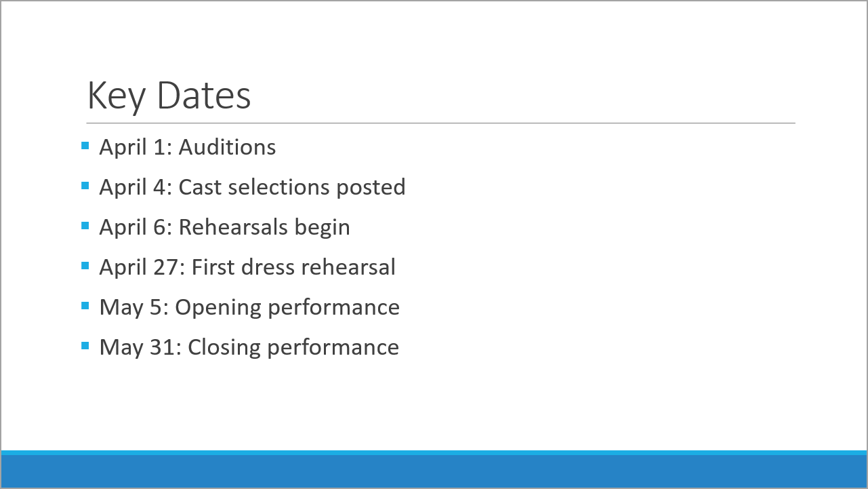Click the thin light blue stripe above the footer
This screenshot has height=489, width=868.
(434, 452)
